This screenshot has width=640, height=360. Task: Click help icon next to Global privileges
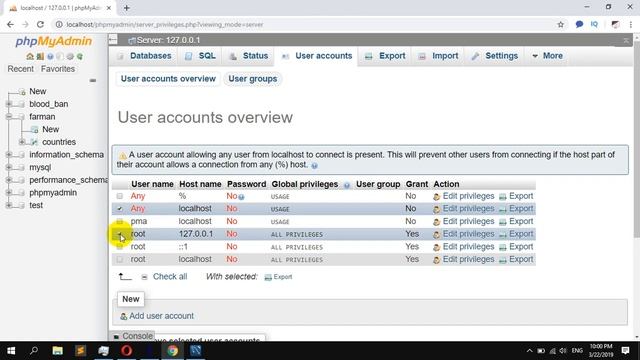point(347,185)
